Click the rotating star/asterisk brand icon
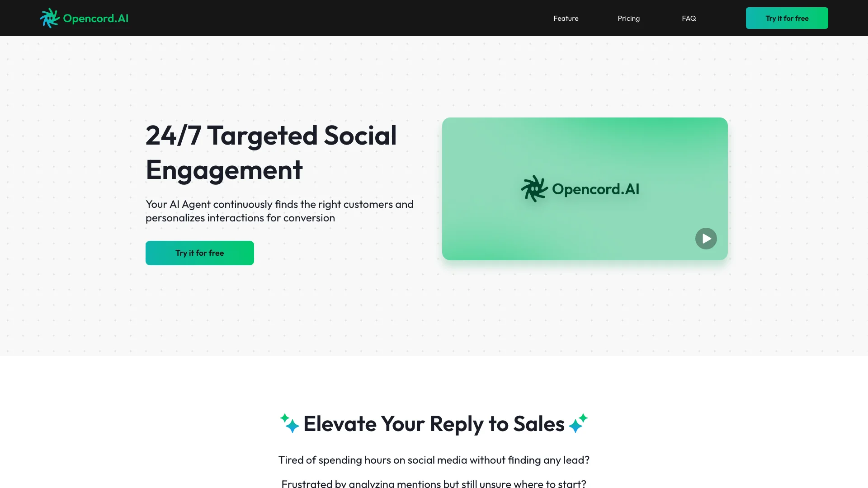 click(49, 18)
